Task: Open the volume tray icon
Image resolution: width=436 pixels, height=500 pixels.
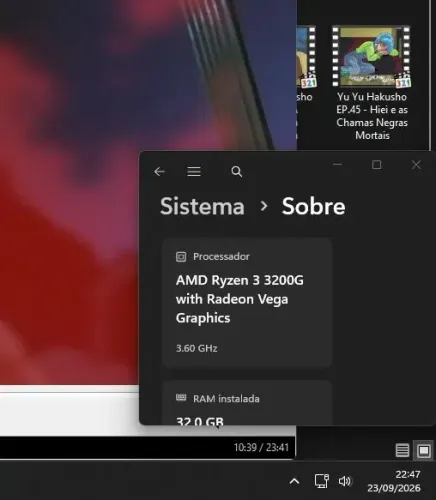Action: click(345, 481)
